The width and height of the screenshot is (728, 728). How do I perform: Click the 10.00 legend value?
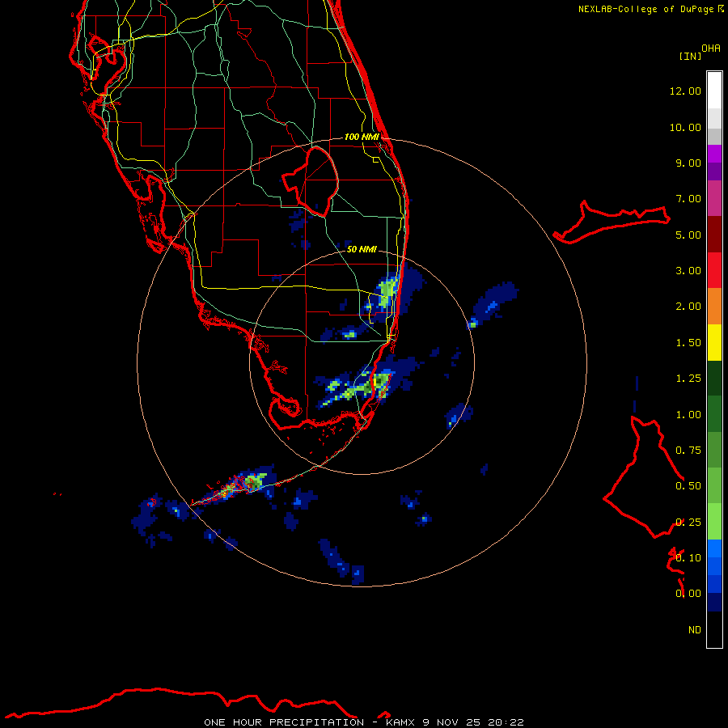(685, 127)
